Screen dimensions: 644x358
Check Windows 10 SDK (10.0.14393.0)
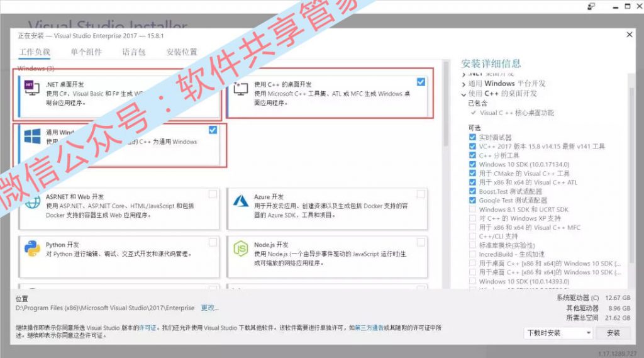click(472, 281)
